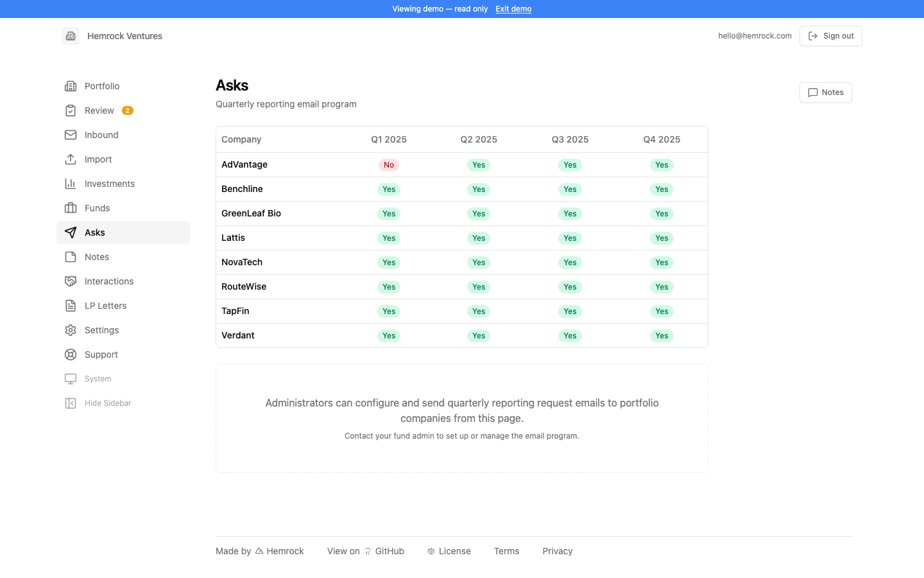Click the Review clipboard icon in sidebar
924x578 pixels.
71,110
